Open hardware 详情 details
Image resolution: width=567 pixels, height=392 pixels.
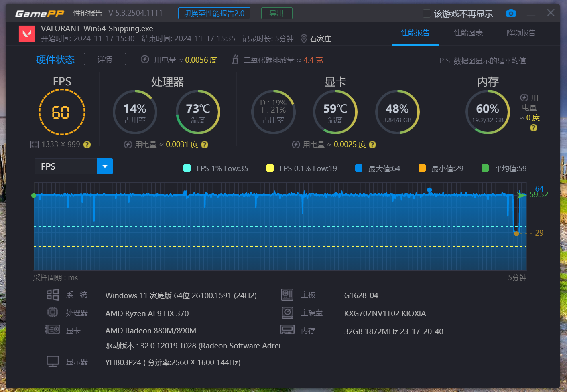105,59
